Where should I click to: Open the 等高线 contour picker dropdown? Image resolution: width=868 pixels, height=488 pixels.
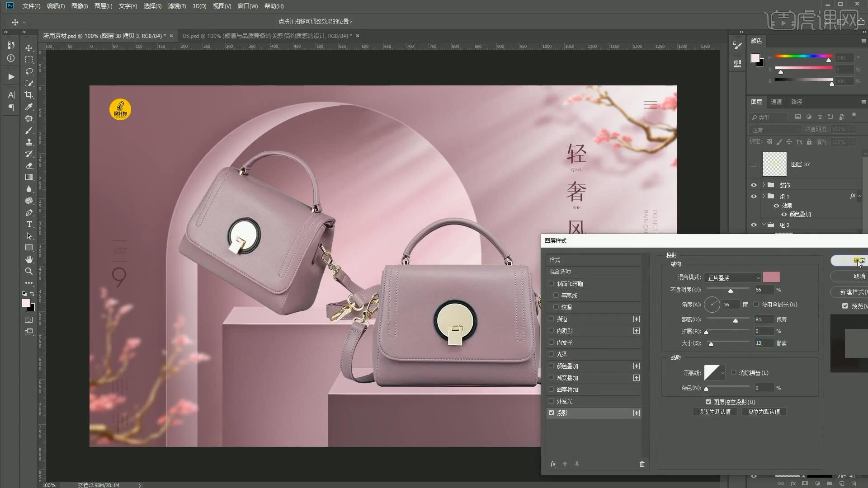(722, 373)
